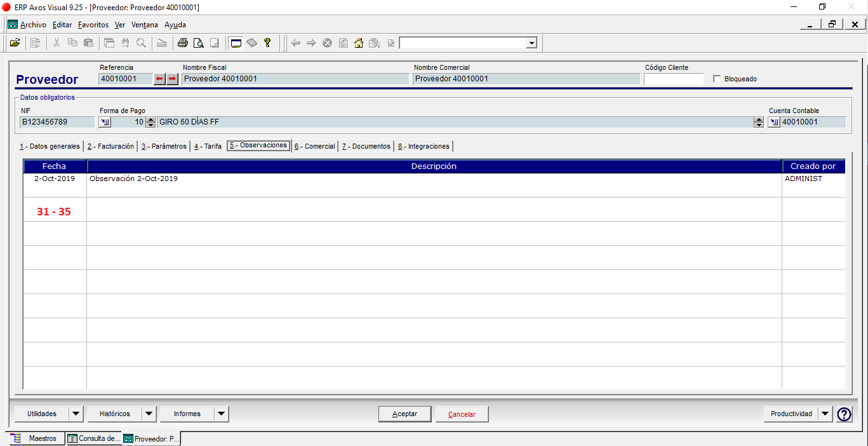Expand the Utilidades dropdown arrow
The width and height of the screenshot is (868, 446).
tap(76, 414)
